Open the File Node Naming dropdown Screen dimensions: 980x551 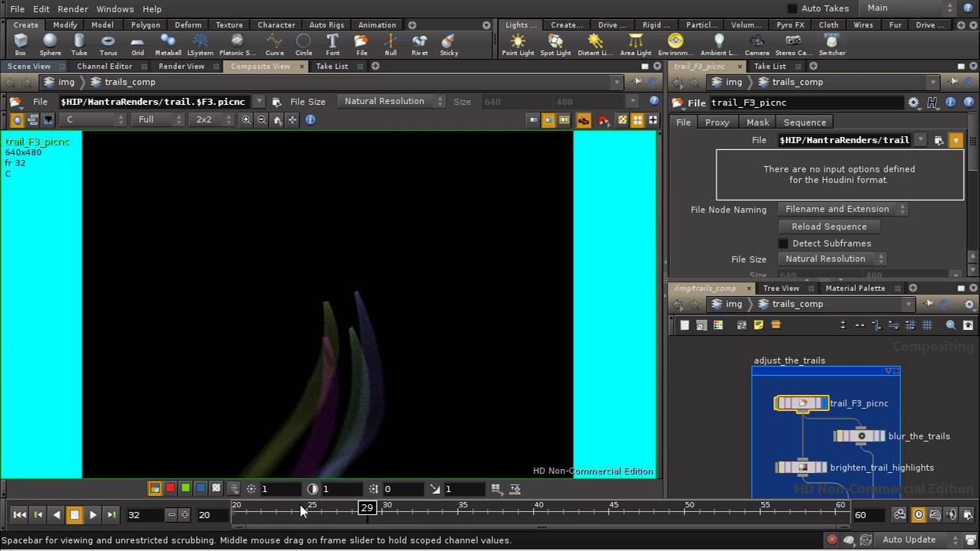pos(843,209)
